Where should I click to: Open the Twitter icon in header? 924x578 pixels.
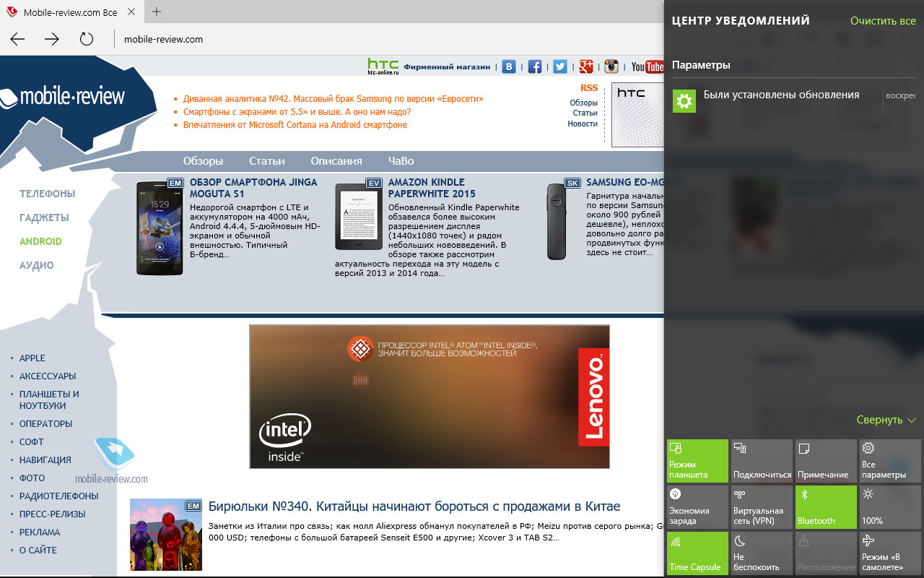click(560, 66)
